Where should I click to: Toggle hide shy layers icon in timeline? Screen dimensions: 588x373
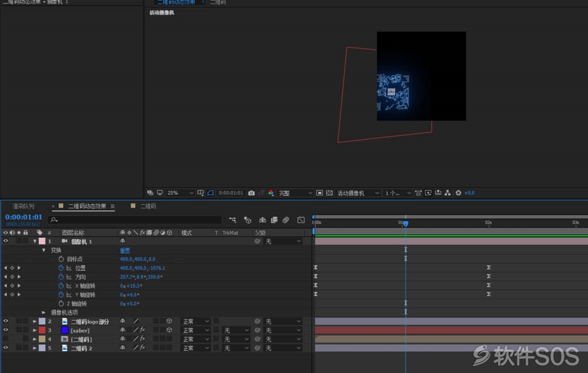click(262, 220)
